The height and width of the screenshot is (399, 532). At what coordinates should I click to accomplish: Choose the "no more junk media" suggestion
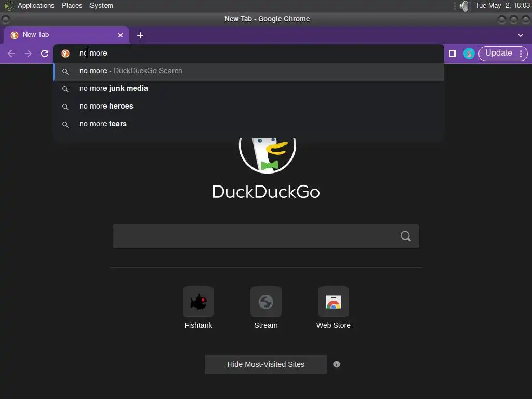(x=249, y=89)
